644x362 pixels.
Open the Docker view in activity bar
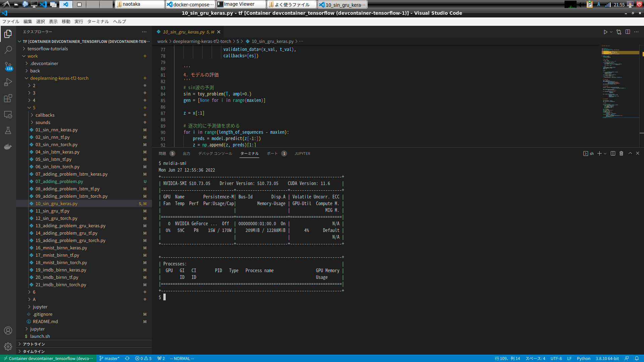pos(8,146)
